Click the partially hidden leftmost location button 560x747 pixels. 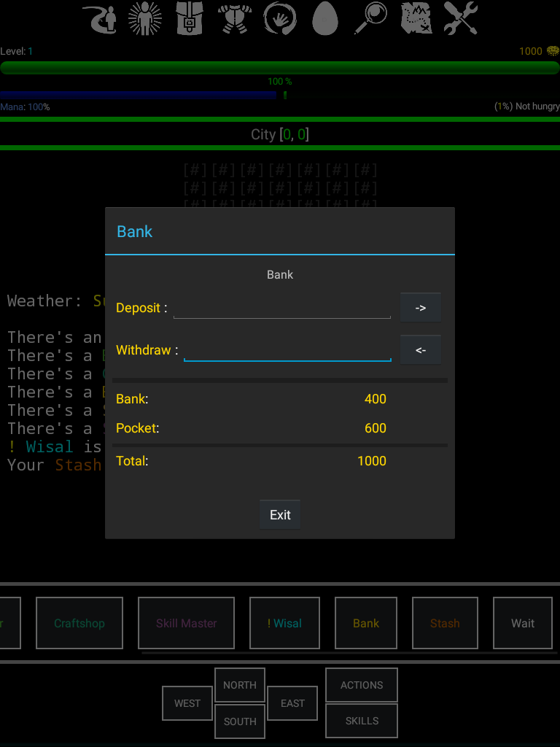pos(10,623)
